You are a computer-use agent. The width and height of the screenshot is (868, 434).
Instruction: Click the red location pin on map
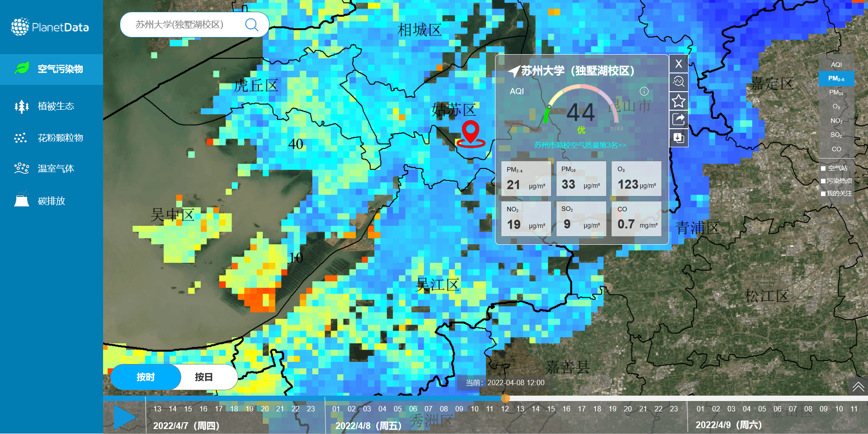click(471, 134)
